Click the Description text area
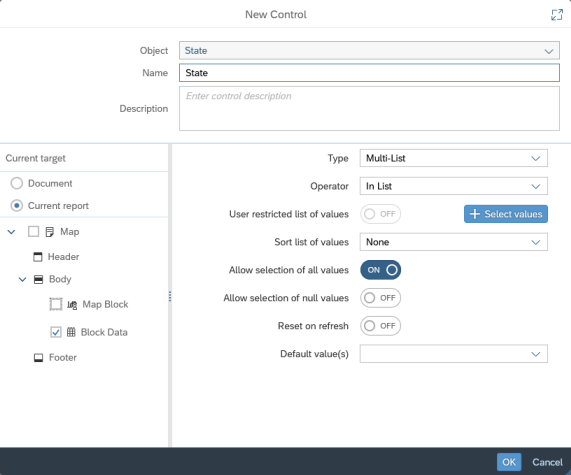This screenshot has width=571, height=475. click(369, 109)
